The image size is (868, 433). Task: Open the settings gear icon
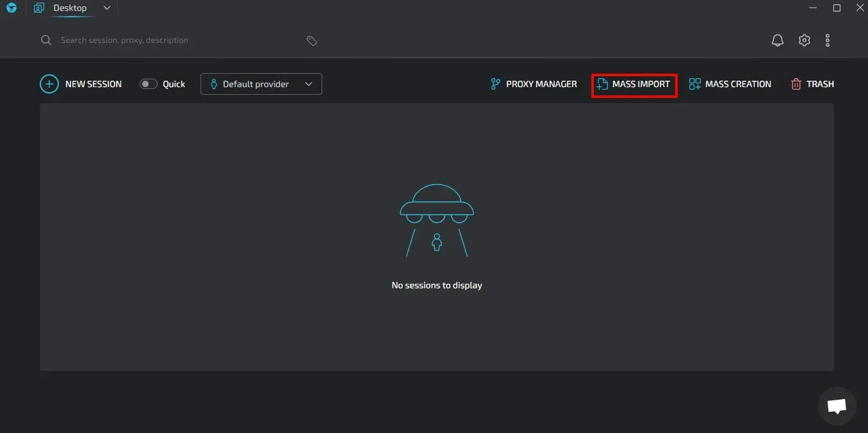point(804,40)
